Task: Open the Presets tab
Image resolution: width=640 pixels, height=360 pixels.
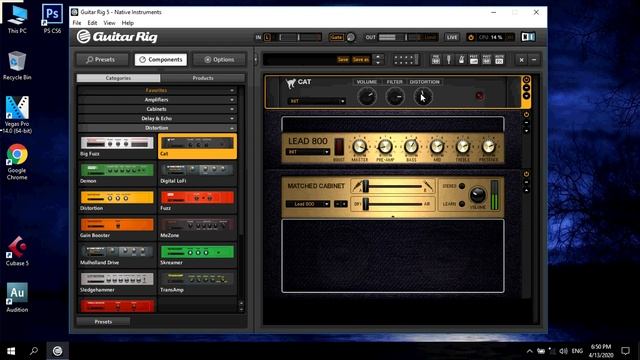Action: tap(101, 60)
